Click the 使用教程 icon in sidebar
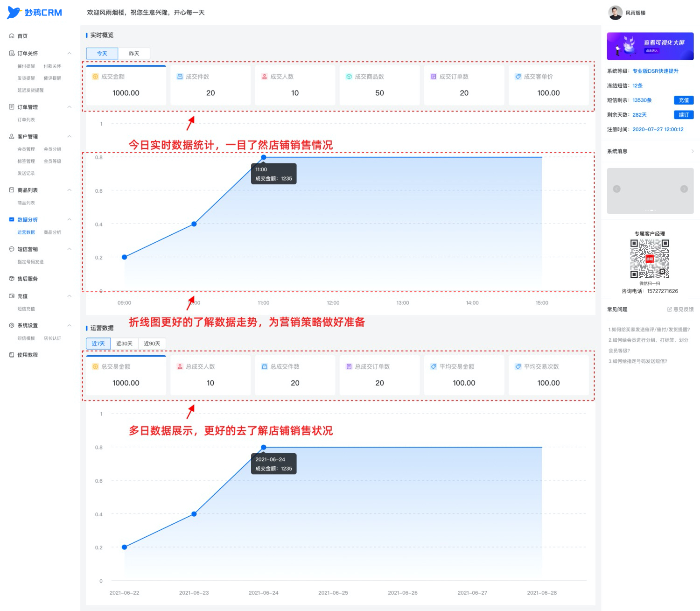700x611 pixels. coord(12,355)
